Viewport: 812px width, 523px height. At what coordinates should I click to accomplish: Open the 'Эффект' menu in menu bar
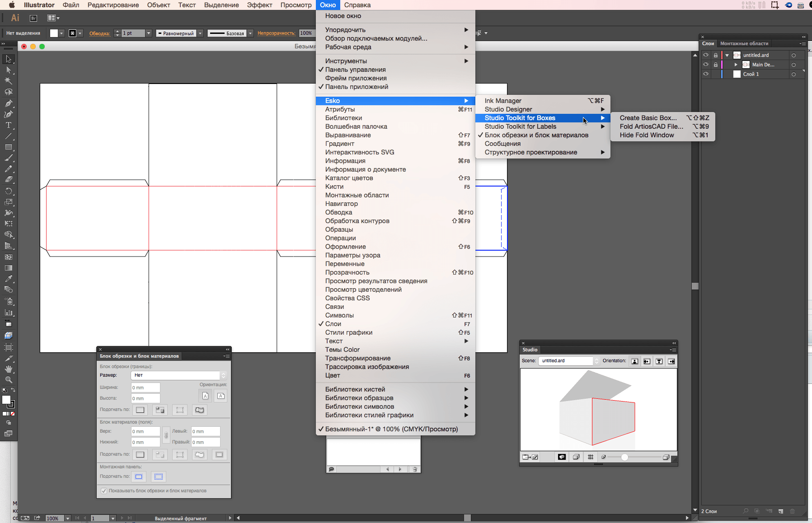[x=259, y=5]
